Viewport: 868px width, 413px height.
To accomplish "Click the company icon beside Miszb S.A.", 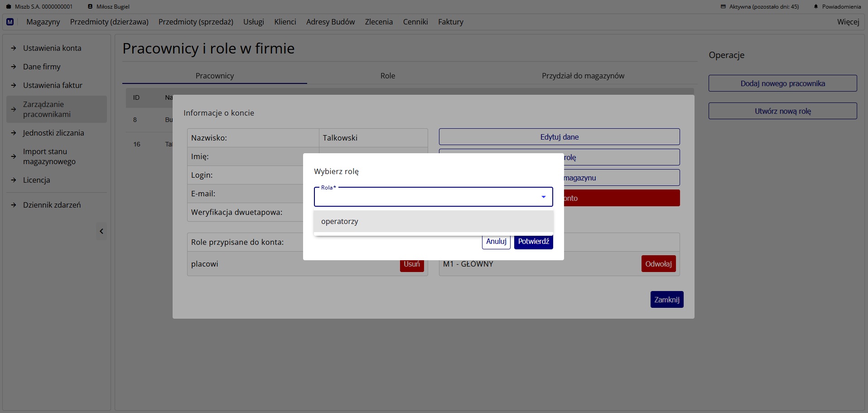I will (x=8, y=7).
